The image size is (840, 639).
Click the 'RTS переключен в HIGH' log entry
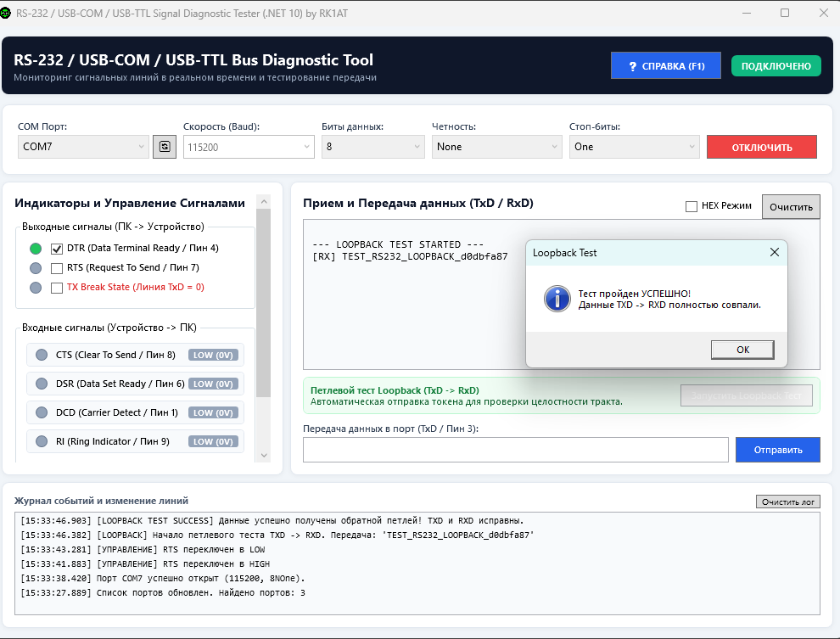[x=145, y=564]
